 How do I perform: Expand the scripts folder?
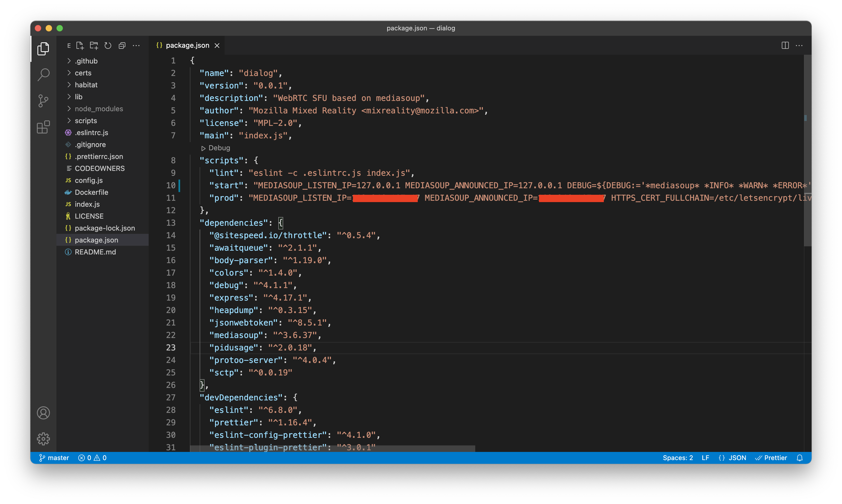[103, 120]
